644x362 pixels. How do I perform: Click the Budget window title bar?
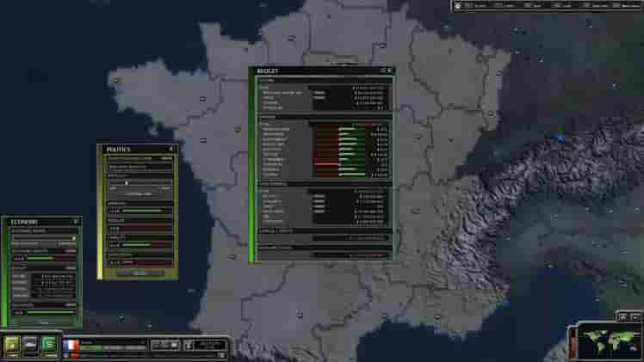(322, 71)
